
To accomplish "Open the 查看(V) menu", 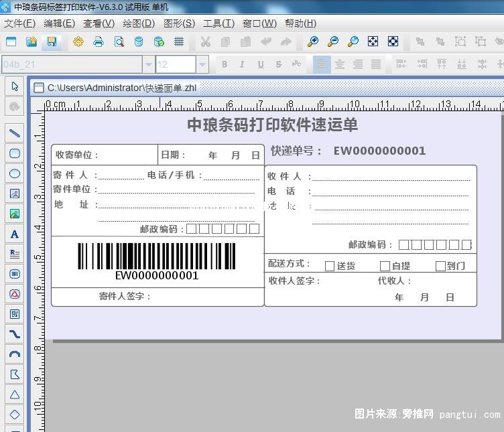I will point(99,23).
